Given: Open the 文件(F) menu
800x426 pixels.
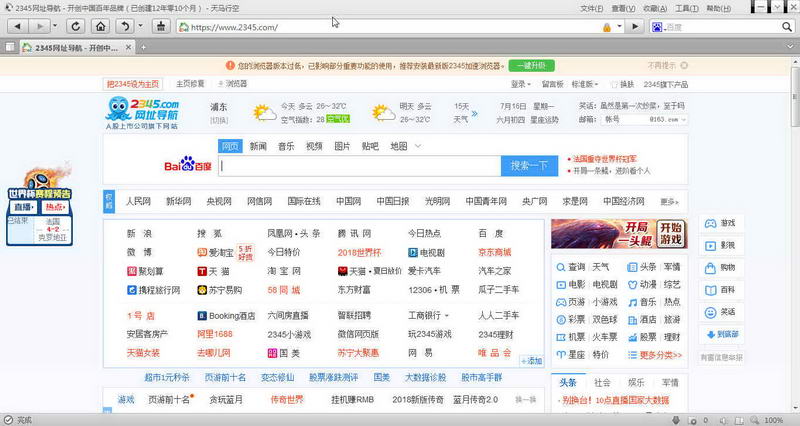Looking at the screenshot, I should pos(591,8).
